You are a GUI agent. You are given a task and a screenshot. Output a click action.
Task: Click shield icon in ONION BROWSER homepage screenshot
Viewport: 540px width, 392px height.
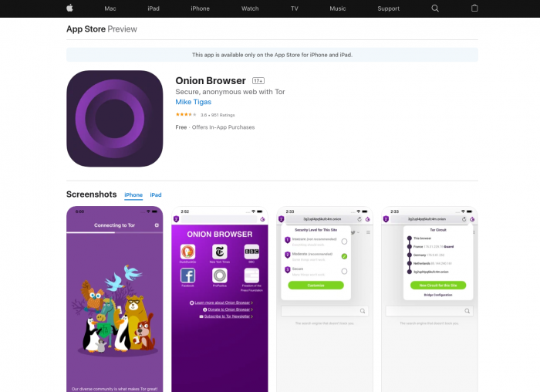tap(177, 219)
